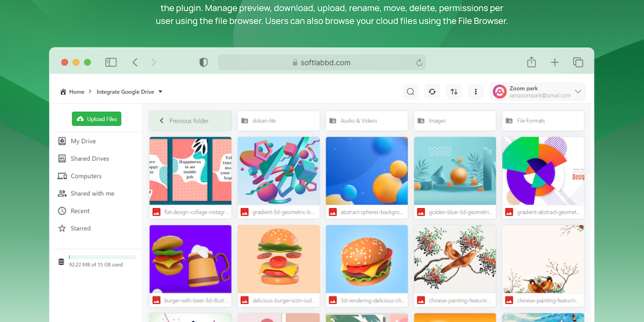Click the search magnifier icon
644x322 pixels.
tap(410, 92)
